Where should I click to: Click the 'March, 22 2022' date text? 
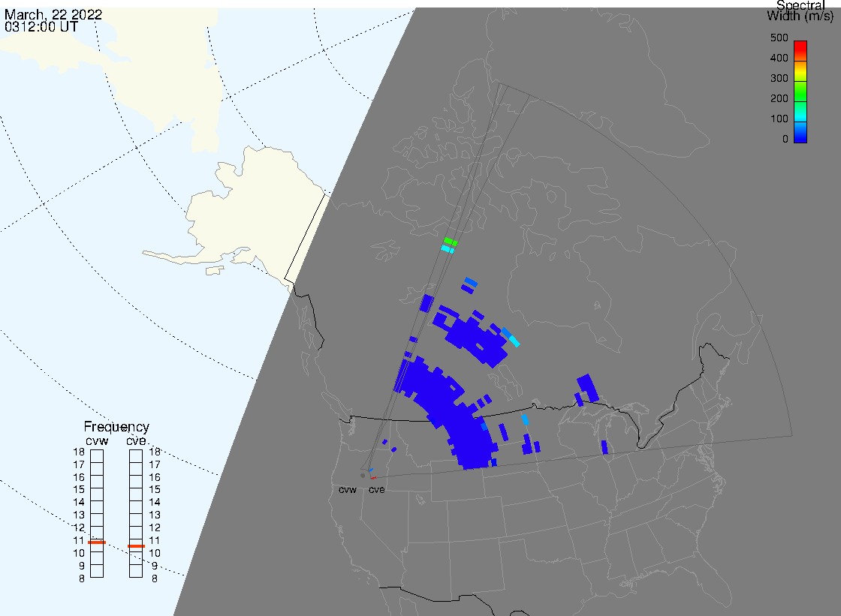coord(53,15)
